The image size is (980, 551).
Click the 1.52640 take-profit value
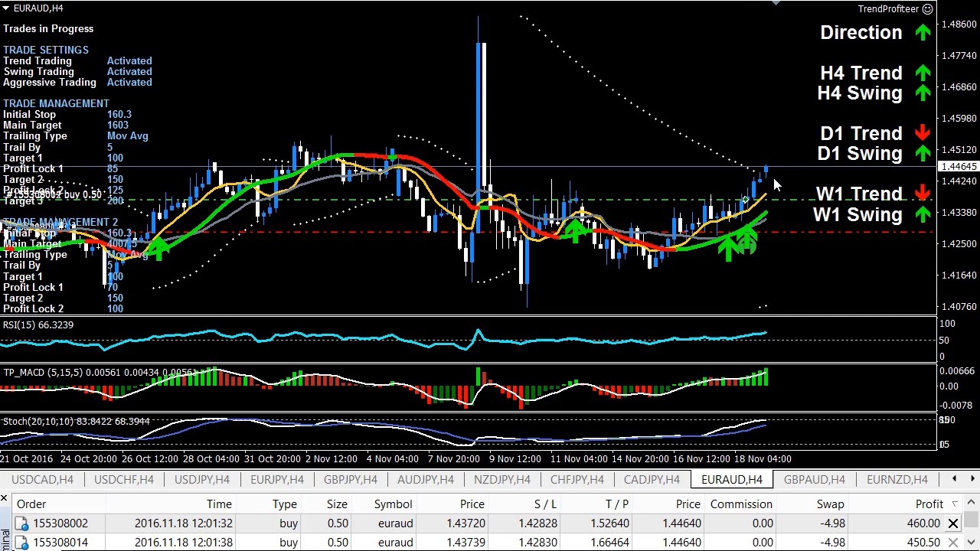[x=610, y=523]
